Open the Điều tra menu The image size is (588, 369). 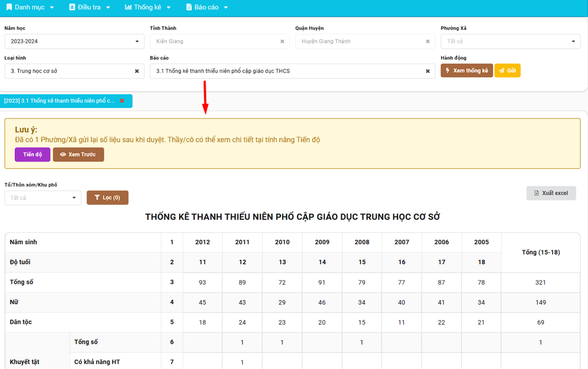point(89,7)
